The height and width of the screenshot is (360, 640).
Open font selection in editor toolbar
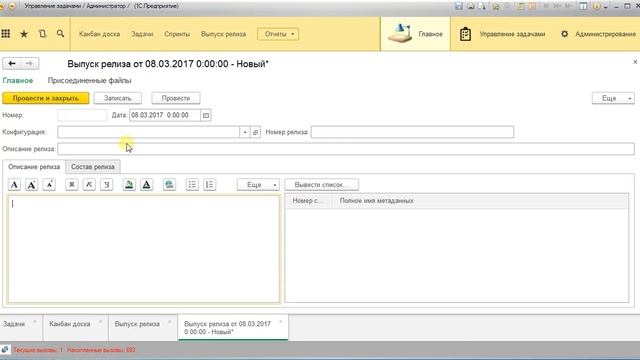pyautogui.click(x=14, y=184)
